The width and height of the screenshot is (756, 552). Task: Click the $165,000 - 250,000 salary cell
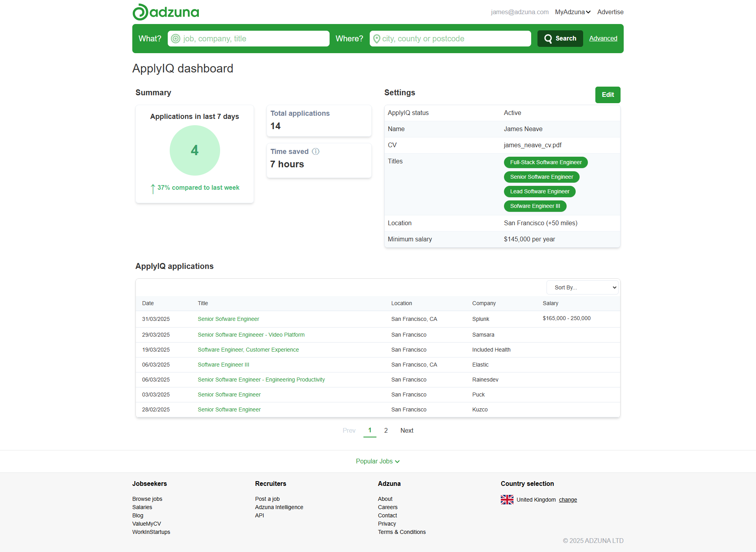pyautogui.click(x=567, y=318)
